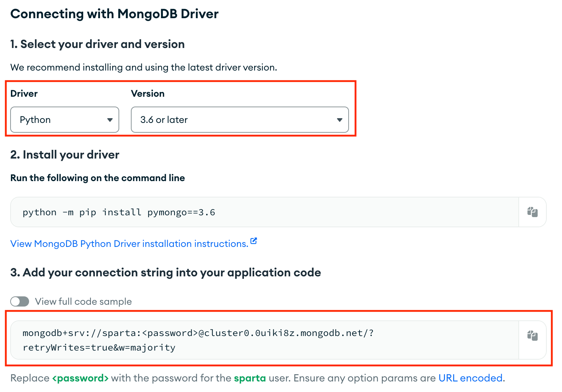The height and width of the screenshot is (392, 562).
Task: Click 'We recommend installing' recommendation sentence
Action: (x=144, y=68)
